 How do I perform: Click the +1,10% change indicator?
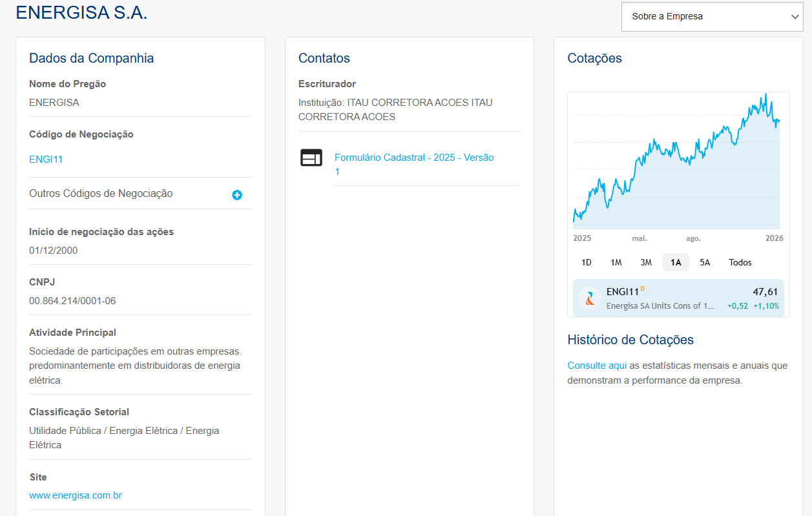pos(766,306)
